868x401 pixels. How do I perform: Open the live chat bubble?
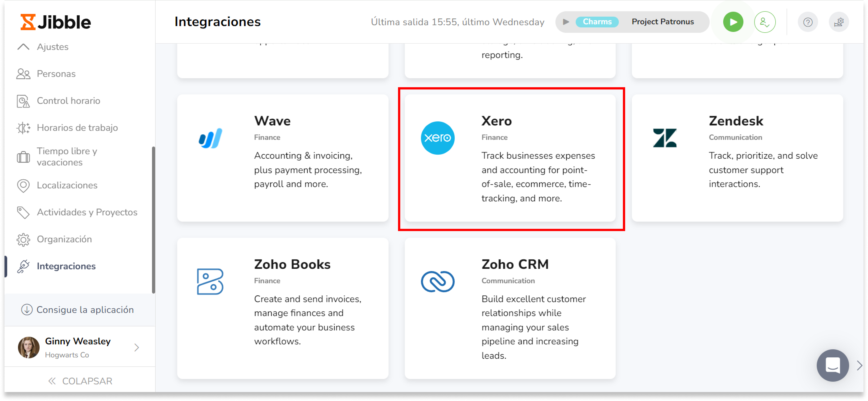point(833,366)
